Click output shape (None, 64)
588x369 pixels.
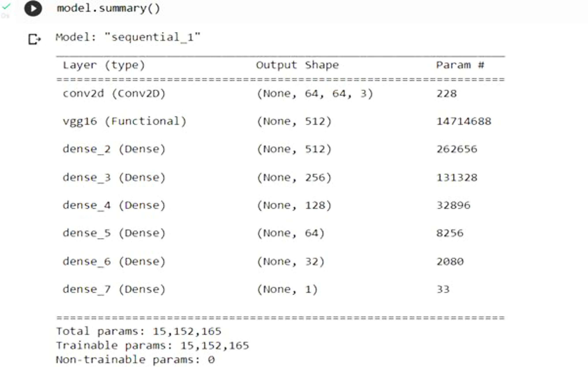point(291,233)
